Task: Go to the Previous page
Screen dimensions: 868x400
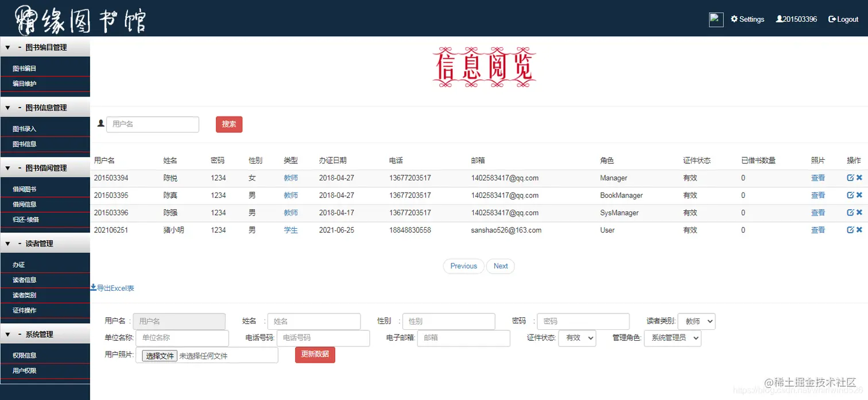Action: 464,266
